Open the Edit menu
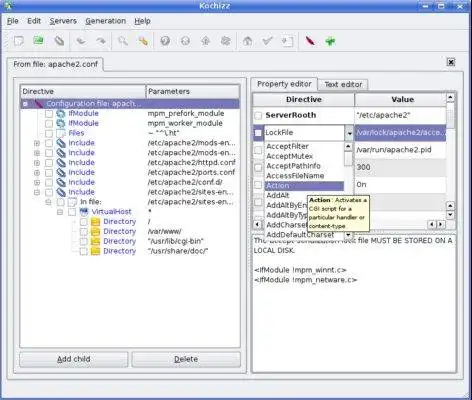The image size is (472, 400). tap(34, 21)
